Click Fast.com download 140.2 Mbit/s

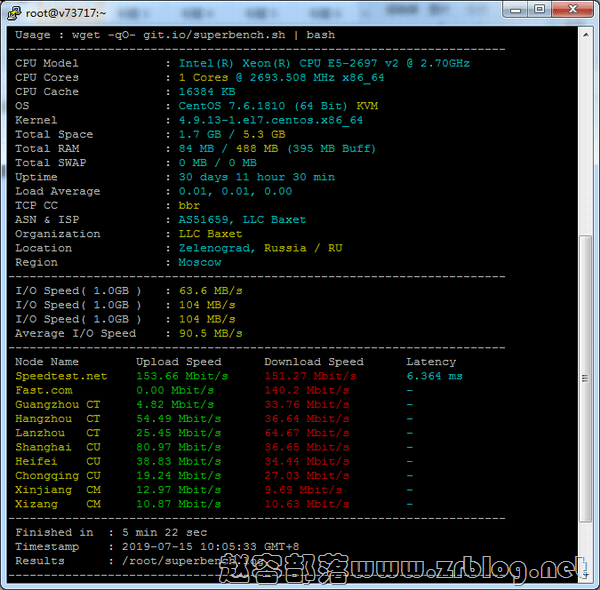coord(307,390)
